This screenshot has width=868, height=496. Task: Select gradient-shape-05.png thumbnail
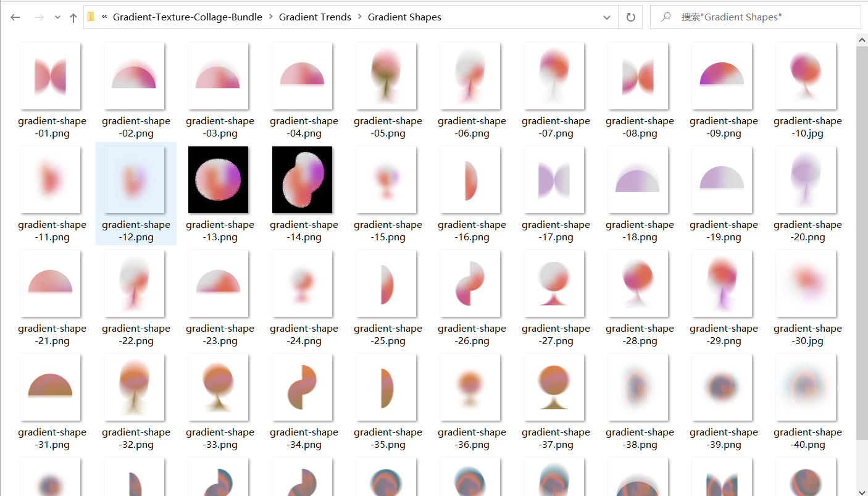click(386, 76)
